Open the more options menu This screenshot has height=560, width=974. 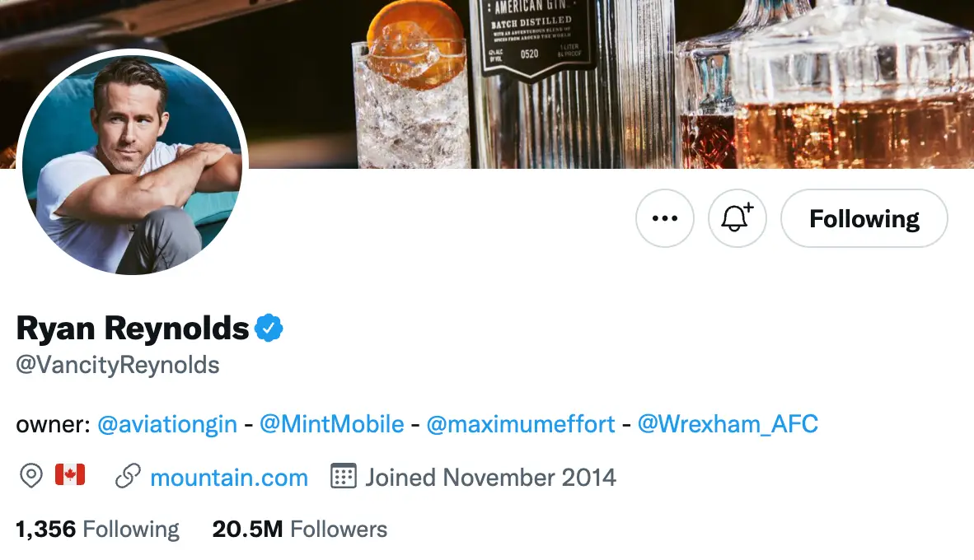click(x=664, y=218)
